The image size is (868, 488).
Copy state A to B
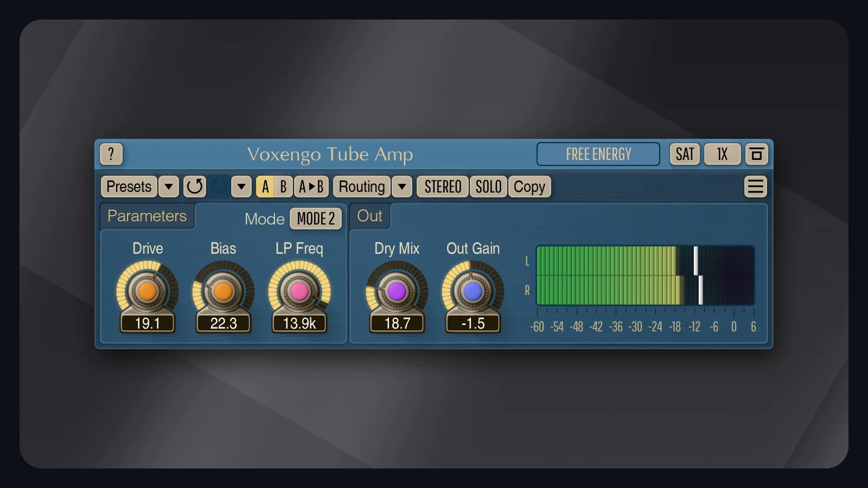click(x=311, y=187)
